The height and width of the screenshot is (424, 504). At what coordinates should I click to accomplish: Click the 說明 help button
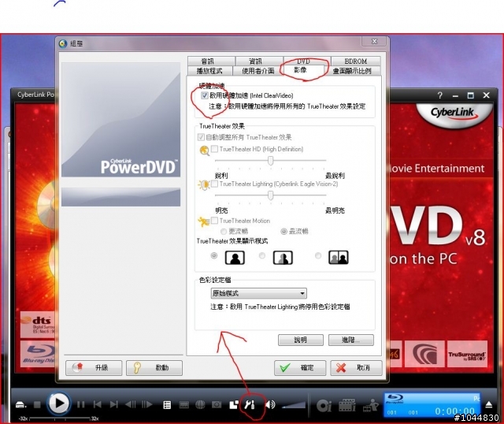[x=301, y=340]
